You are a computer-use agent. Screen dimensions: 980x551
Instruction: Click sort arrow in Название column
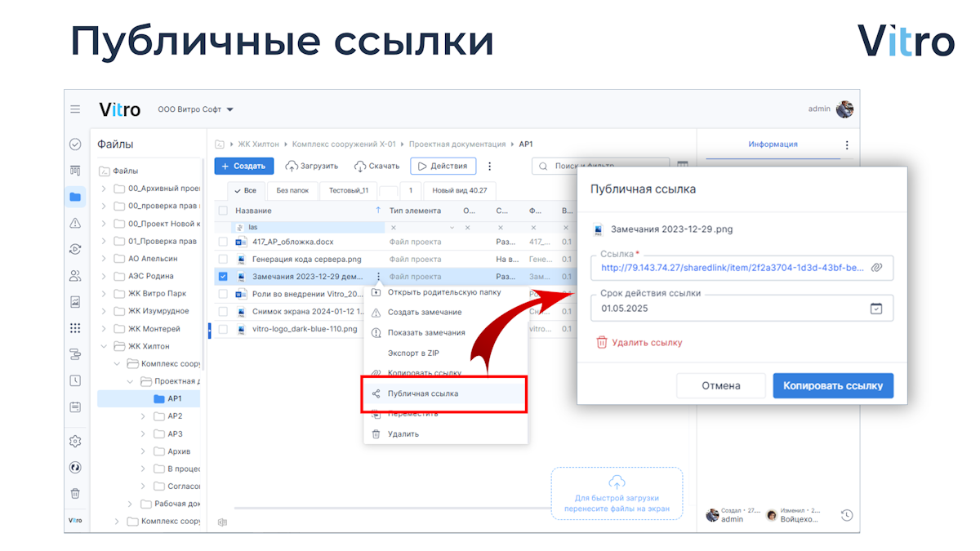coord(378,211)
